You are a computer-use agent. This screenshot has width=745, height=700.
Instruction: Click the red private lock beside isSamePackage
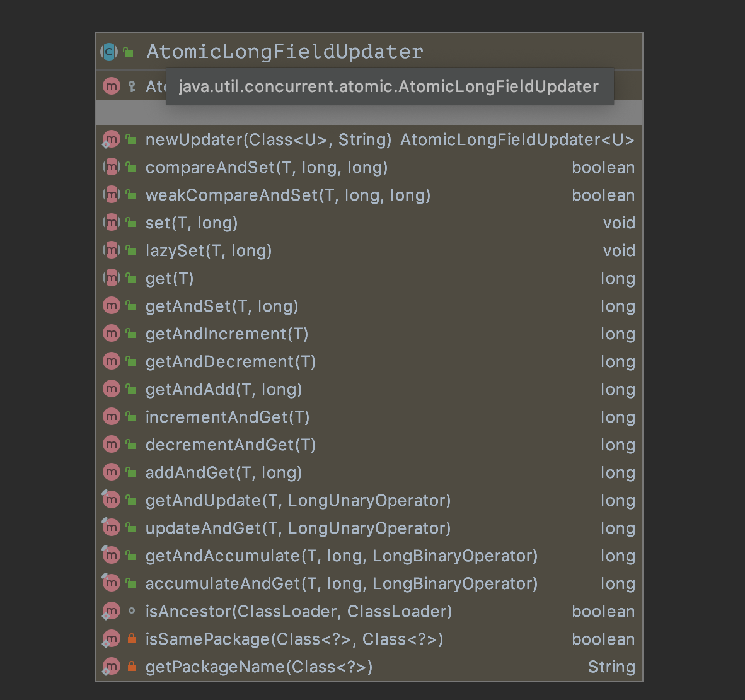(131, 639)
